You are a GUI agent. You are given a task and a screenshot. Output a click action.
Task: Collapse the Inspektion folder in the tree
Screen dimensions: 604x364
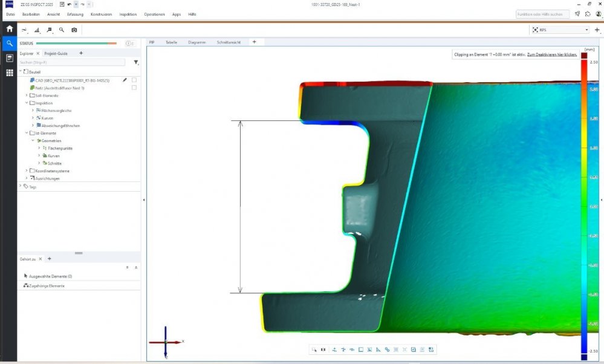[26, 103]
